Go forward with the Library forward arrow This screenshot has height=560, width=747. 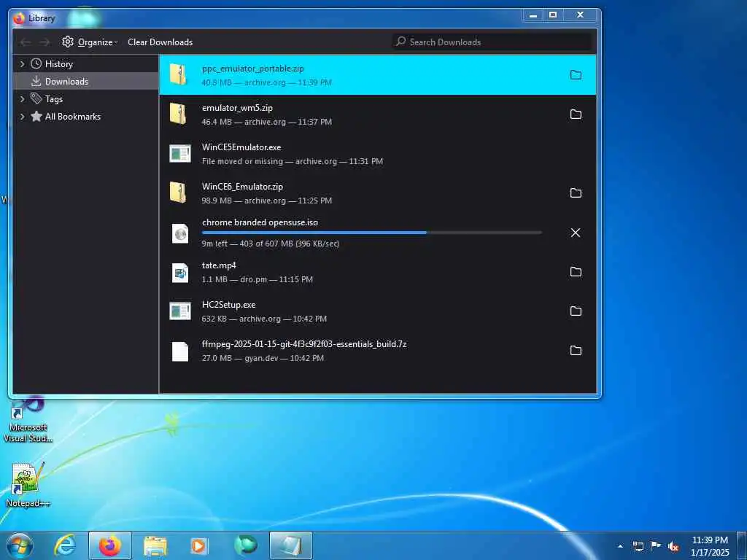(44, 42)
